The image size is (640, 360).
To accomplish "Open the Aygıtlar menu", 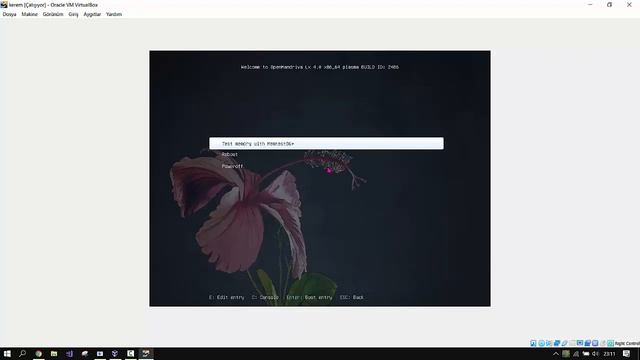I will (x=92, y=14).
